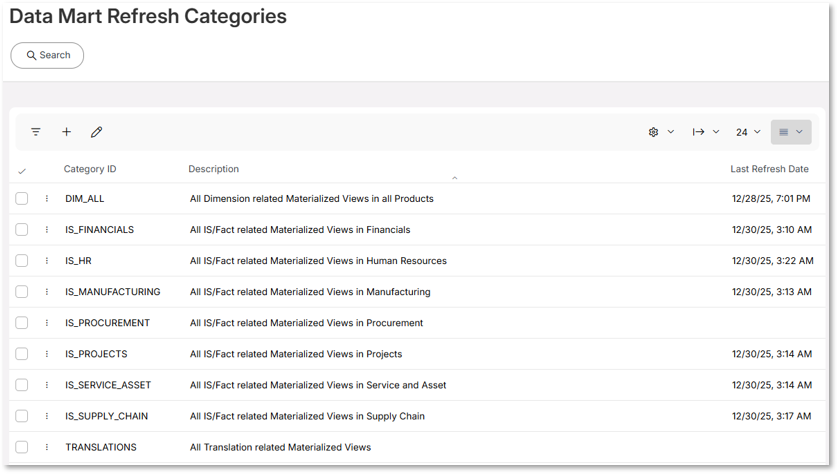The height and width of the screenshot is (474, 838).
Task: Click description ending 'Views in Projects'
Action: tap(296, 354)
